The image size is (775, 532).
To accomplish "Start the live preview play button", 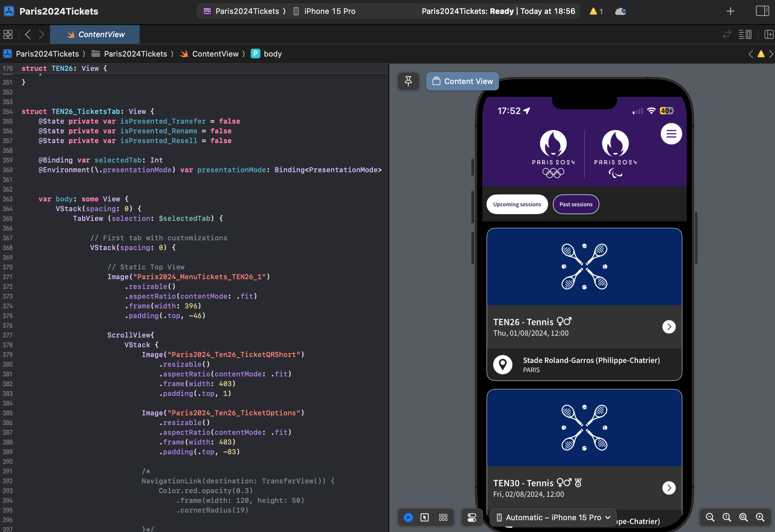I will pyautogui.click(x=408, y=517).
